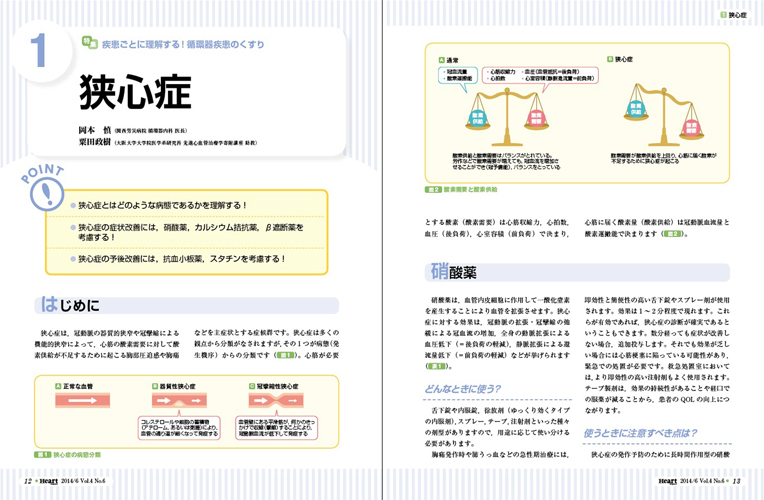Click the green 特集 badge icon

pos(90,43)
